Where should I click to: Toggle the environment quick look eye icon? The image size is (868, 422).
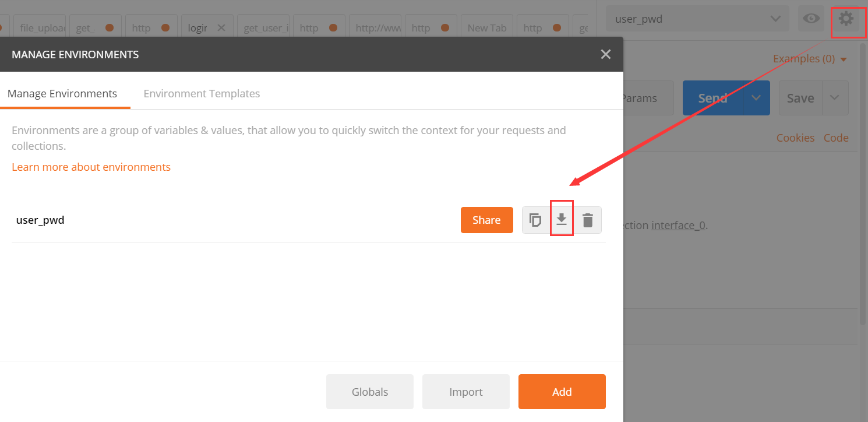point(811,19)
